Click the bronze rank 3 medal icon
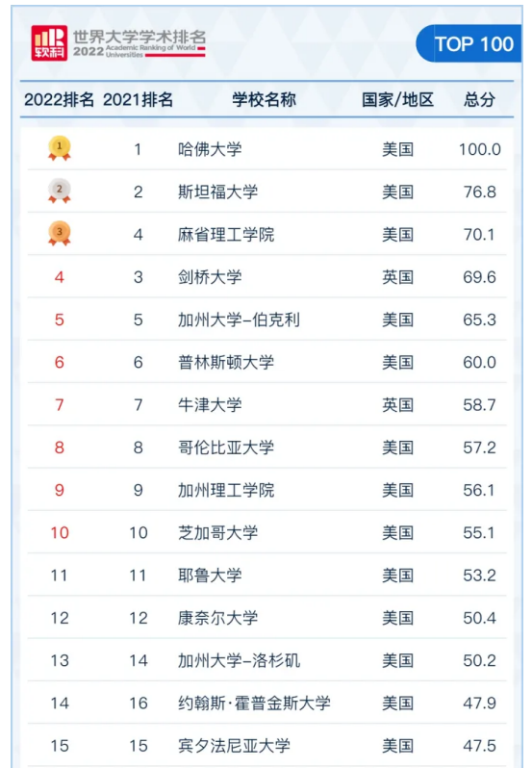This screenshot has height=768, width=532. [60, 234]
